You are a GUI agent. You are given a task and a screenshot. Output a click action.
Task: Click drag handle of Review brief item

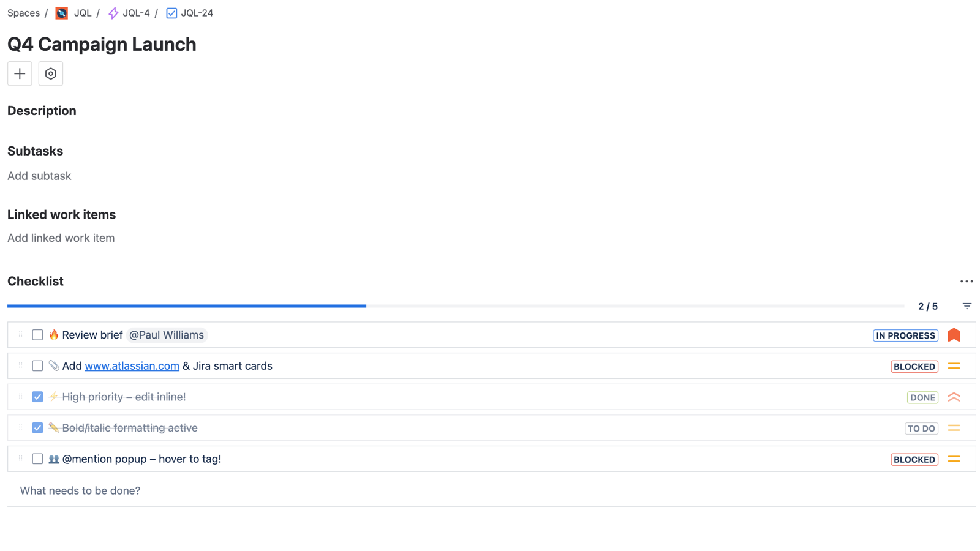20,335
